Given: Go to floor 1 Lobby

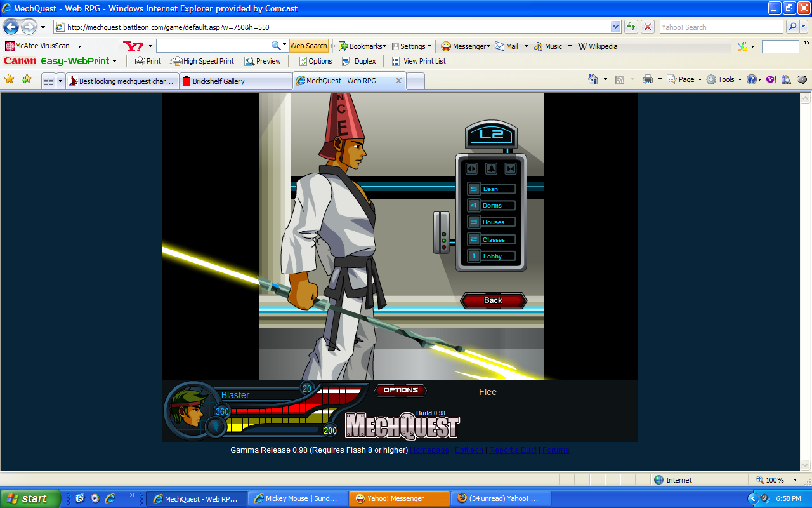Looking at the screenshot, I should (x=492, y=256).
